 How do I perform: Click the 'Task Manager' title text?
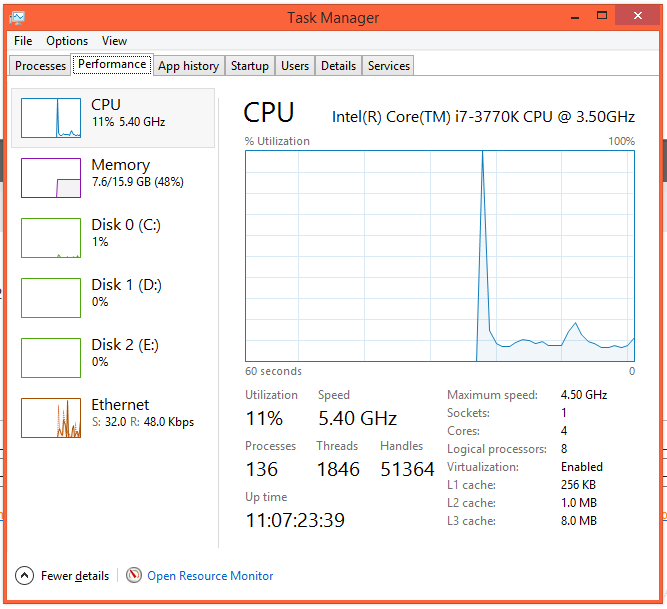(333, 18)
